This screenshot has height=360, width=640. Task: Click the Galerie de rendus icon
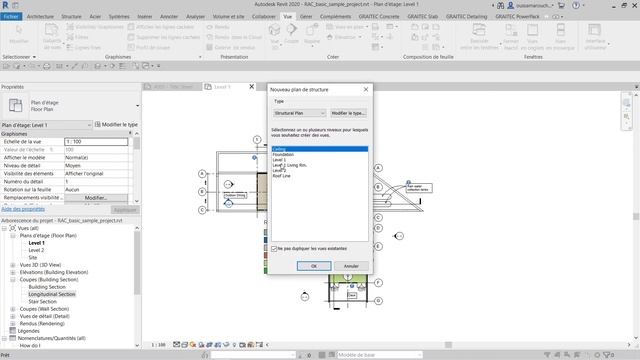tap(209, 47)
